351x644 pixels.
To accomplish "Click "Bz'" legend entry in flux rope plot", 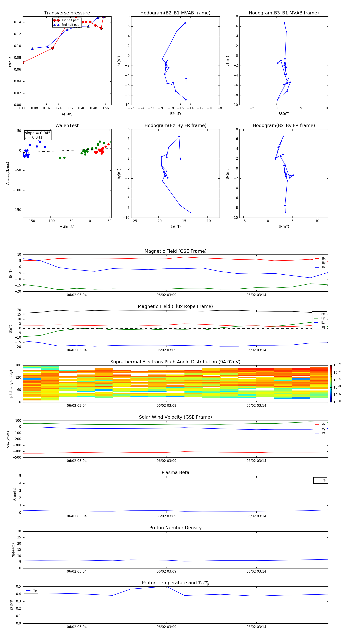I will click(320, 323).
